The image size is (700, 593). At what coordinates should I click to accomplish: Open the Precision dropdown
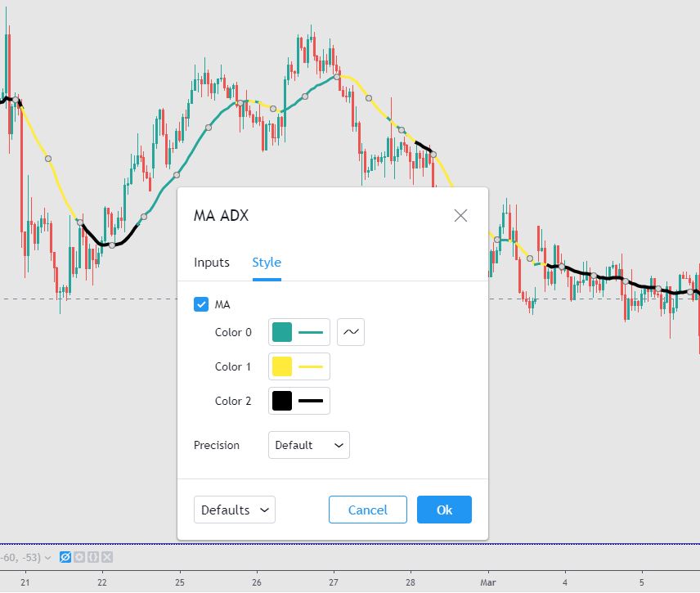308,445
